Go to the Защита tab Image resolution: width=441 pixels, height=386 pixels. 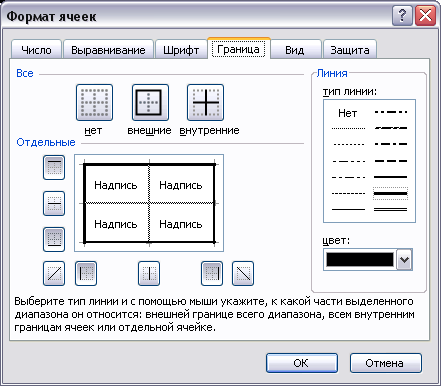[350, 50]
